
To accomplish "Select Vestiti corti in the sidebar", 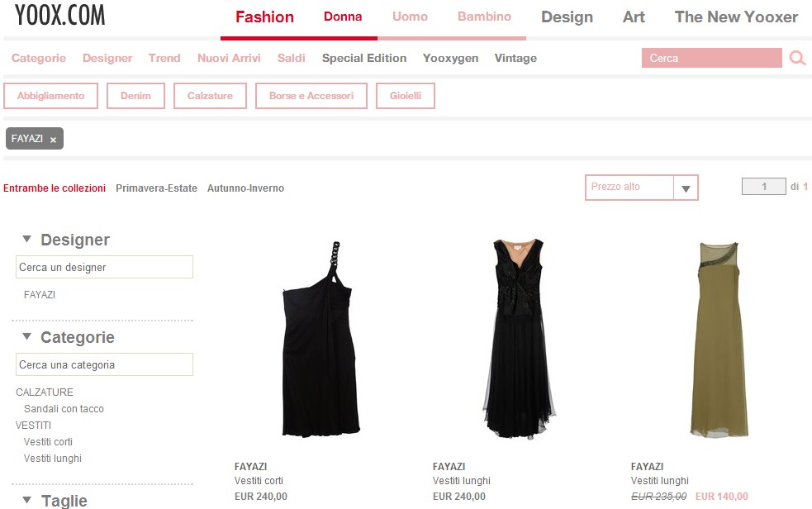I will click(48, 442).
